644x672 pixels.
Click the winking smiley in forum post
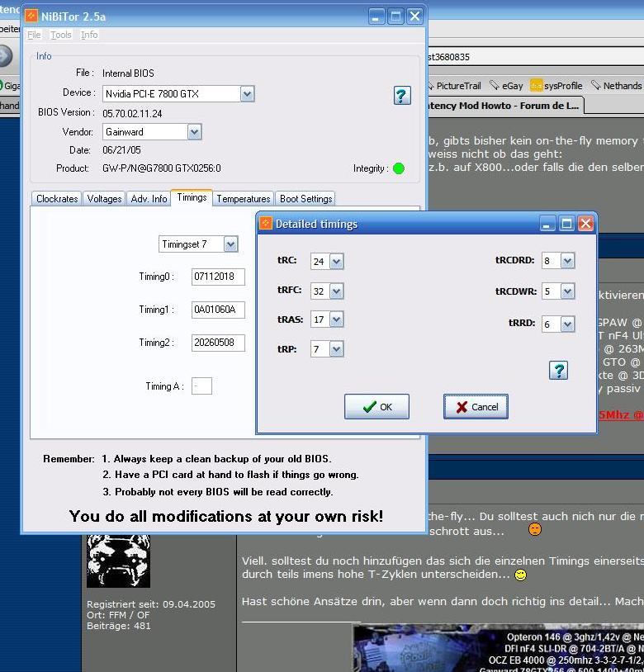click(520, 575)
